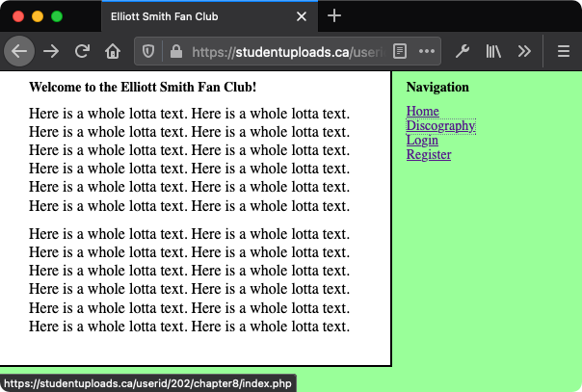Open page actions three-dot menu
The height and width of the screenshot is (392, 582).
point(427,51)
